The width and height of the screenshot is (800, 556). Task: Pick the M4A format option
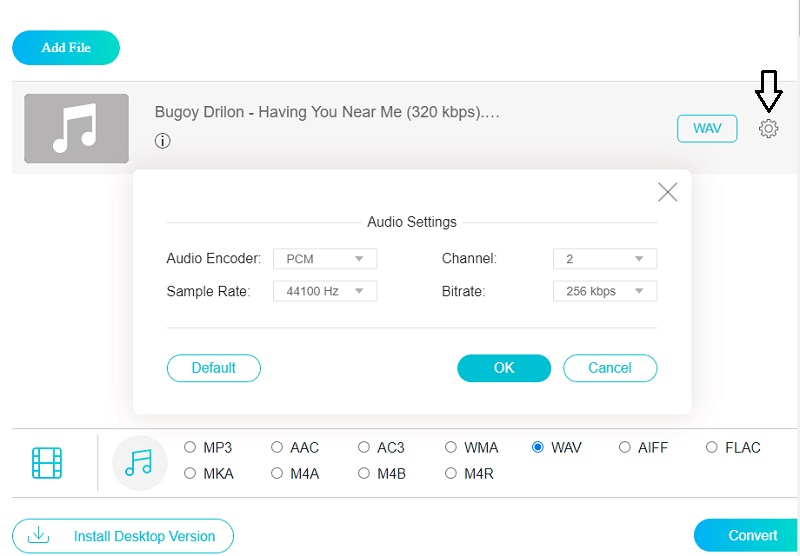[x=277, y=473]
